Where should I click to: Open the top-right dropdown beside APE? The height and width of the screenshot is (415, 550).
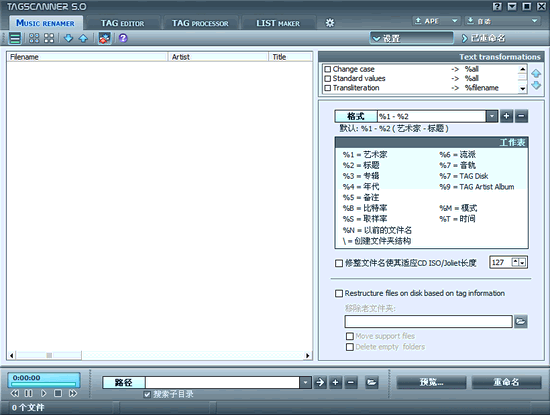pos(502,21)
